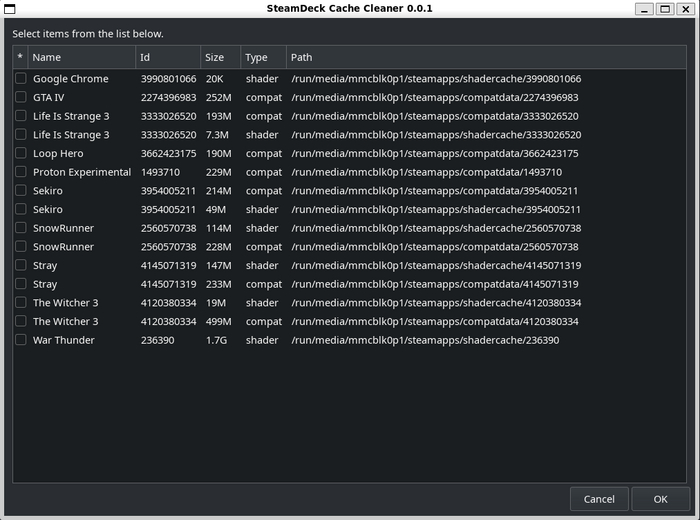Click the Path column header
This screenshot has height=520, width=700.
(486, 57)
